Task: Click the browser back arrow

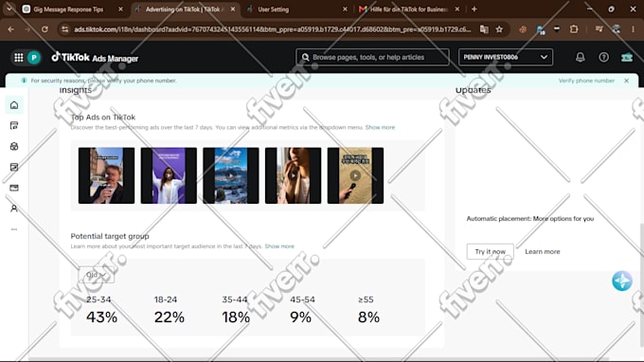Action: pos(11,29)
